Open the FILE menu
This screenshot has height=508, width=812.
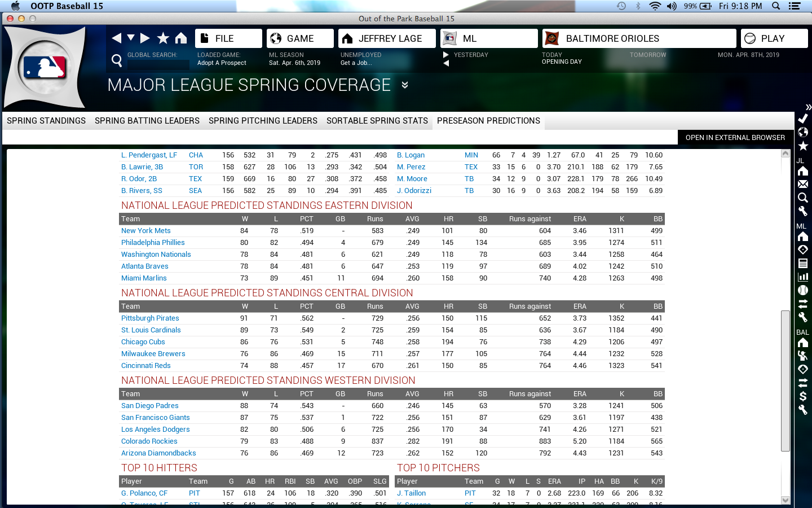pos(228,38)
